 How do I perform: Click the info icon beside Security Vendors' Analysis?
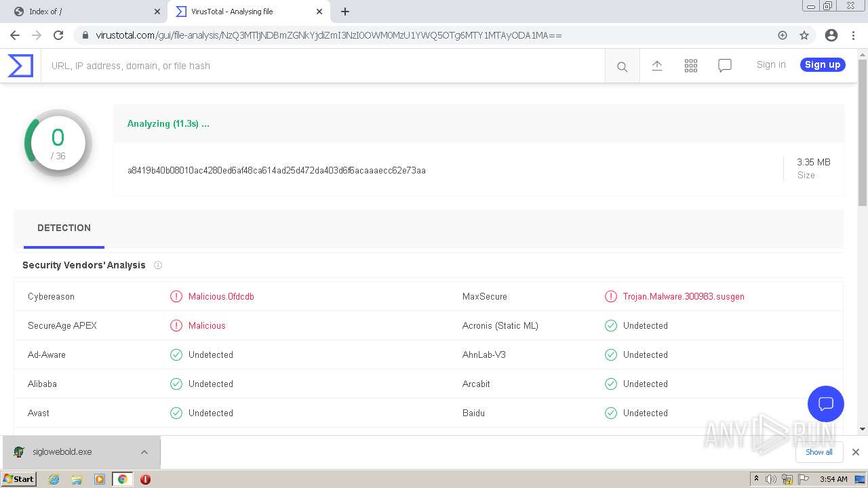(x=158, y=265)
